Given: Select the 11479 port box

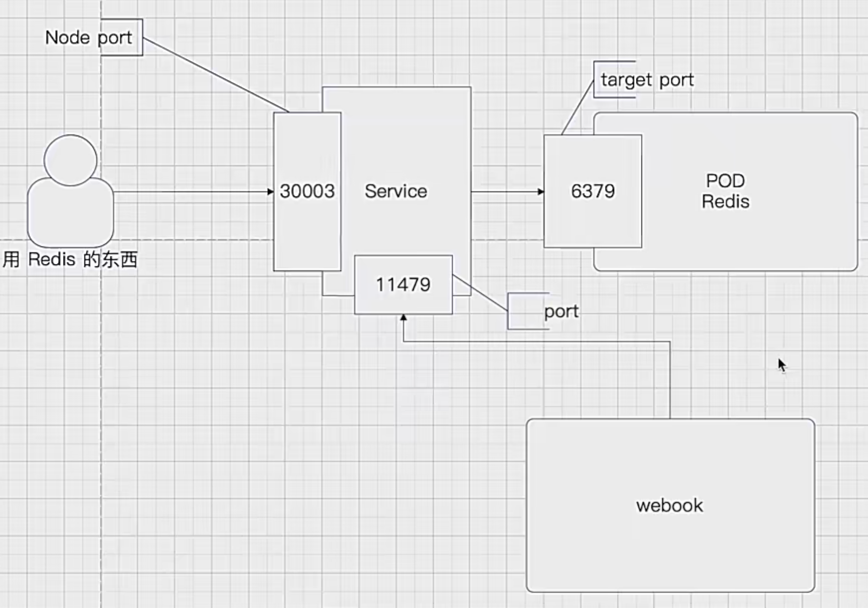Looking at the screenshot, I should (x=403, y=285).
